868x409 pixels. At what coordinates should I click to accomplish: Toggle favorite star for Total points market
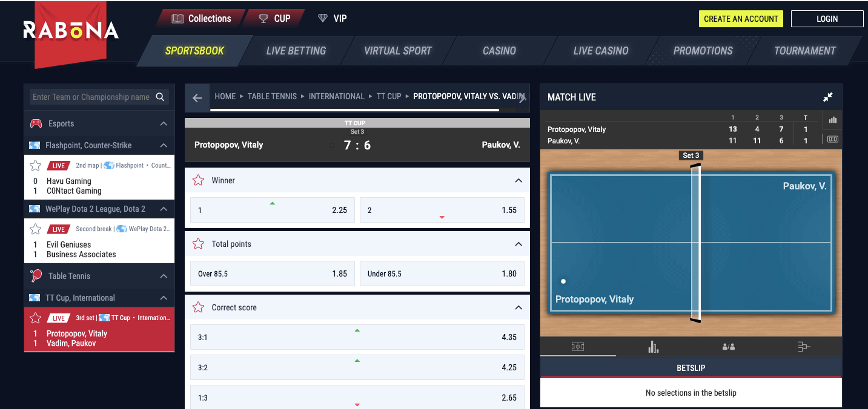click(x=198, y=244)
